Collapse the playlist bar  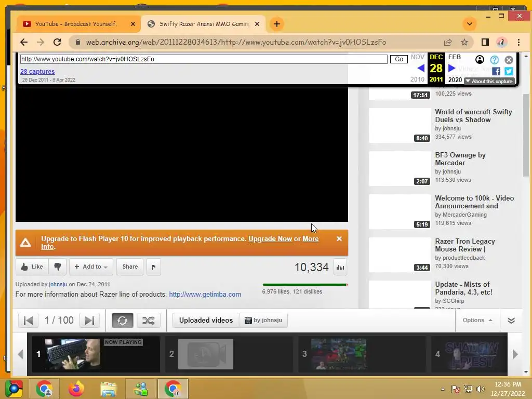coord(511,321)
